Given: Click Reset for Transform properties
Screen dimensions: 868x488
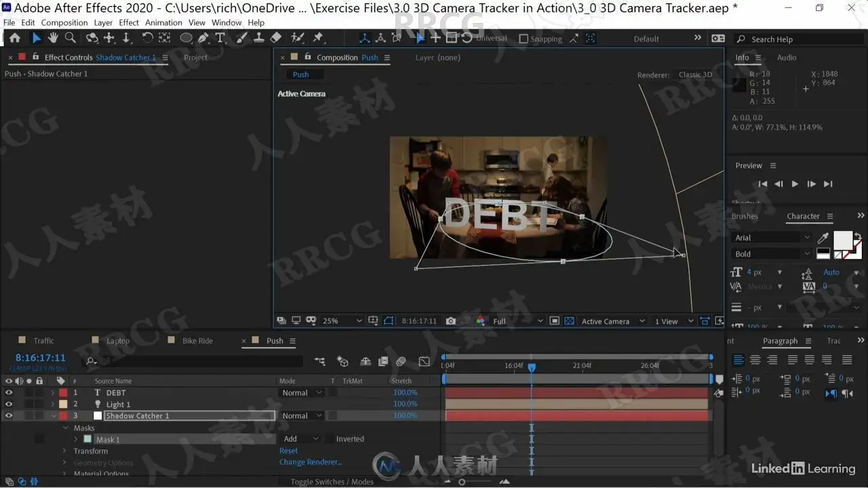Looking at the screenshot, I should pyautogui.click(x=288, y=451).
